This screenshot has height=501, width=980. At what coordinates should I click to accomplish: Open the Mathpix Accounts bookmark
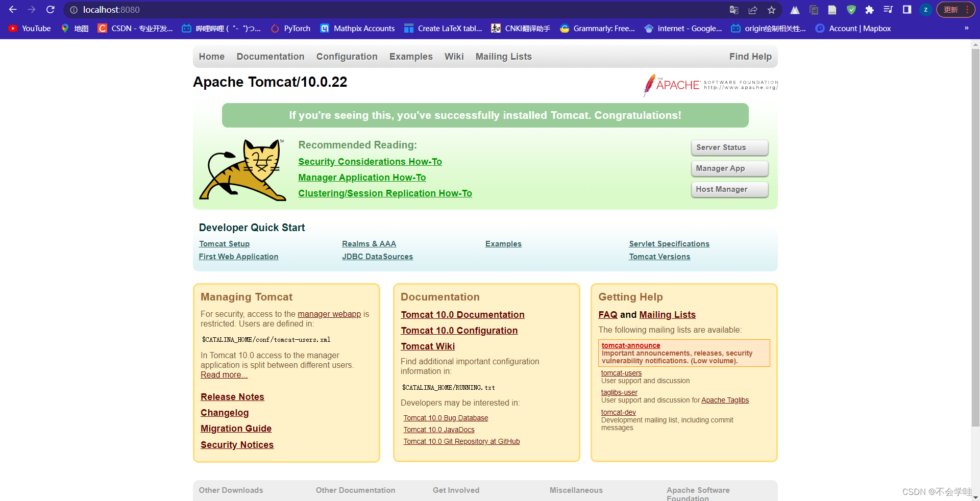(357, 29)
